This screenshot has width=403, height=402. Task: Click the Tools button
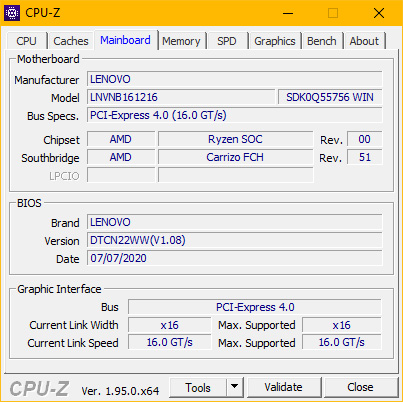[x=198, y=388]
